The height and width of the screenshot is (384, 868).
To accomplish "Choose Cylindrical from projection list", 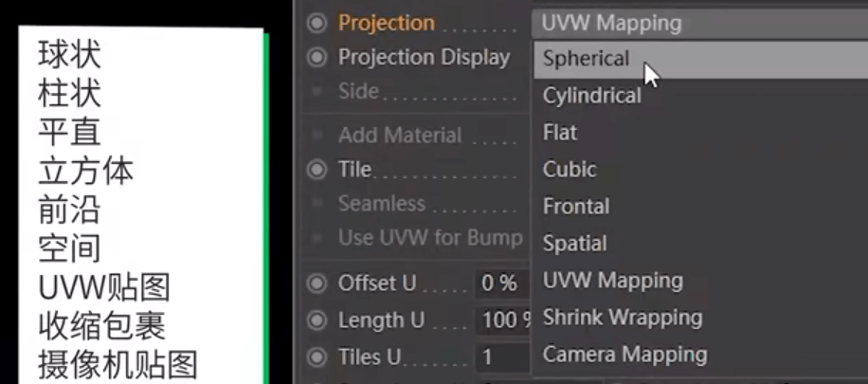I will click(x=700, y=96).
